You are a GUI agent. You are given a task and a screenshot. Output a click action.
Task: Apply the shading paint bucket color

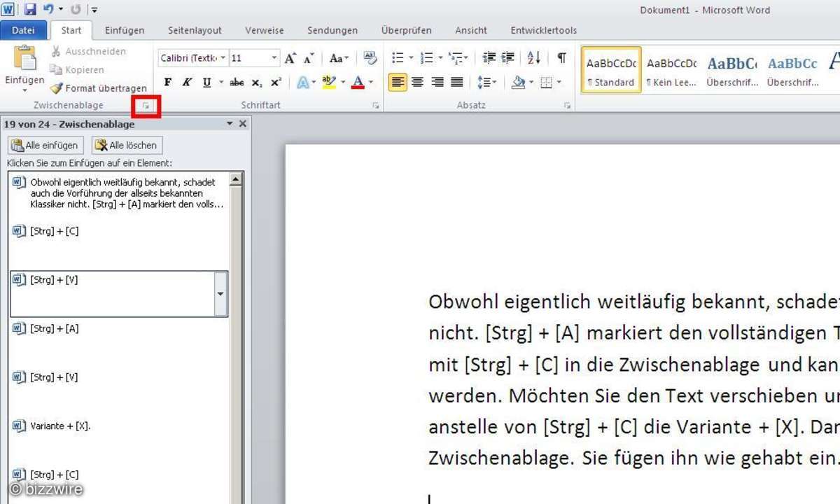518,82
